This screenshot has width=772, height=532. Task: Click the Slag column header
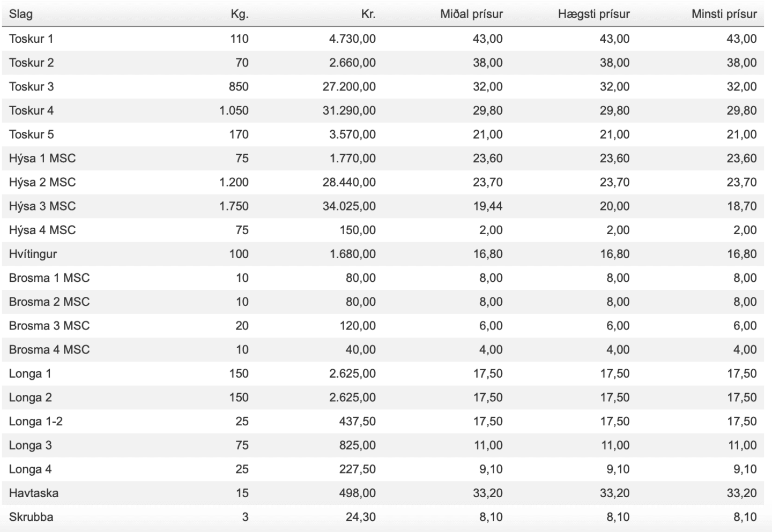point(20,14)
